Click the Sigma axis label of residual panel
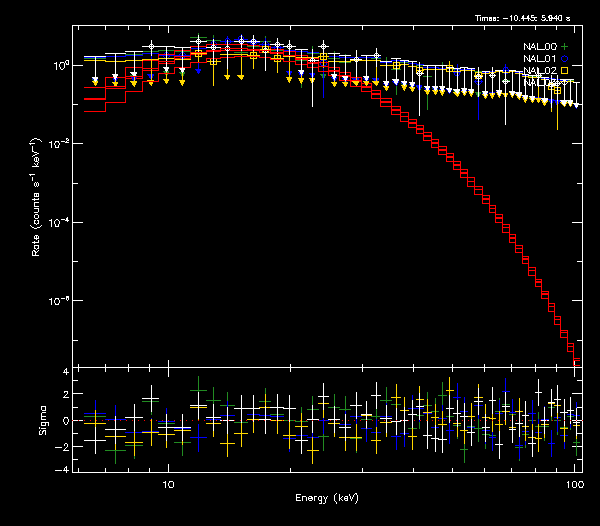The height and width of the screenshot is (526, 600). [x=42, y=420]
